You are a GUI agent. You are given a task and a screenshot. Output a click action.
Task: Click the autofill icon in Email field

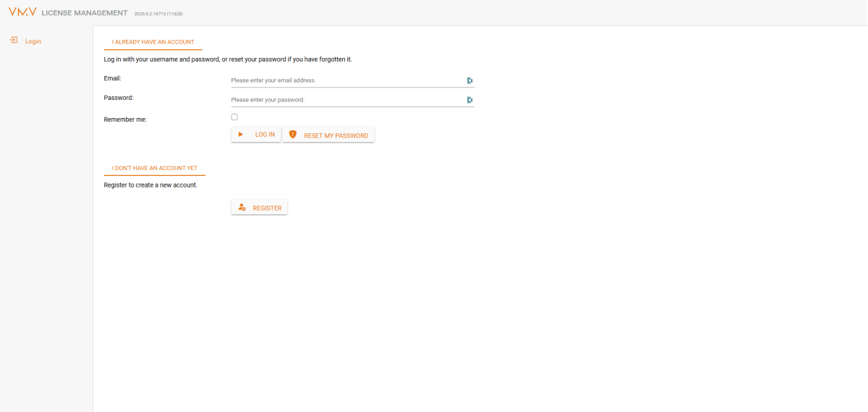coord(469,80)
